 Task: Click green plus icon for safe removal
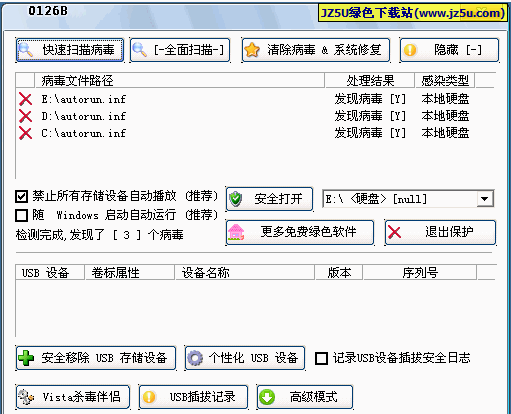click(x=26, y=358)
